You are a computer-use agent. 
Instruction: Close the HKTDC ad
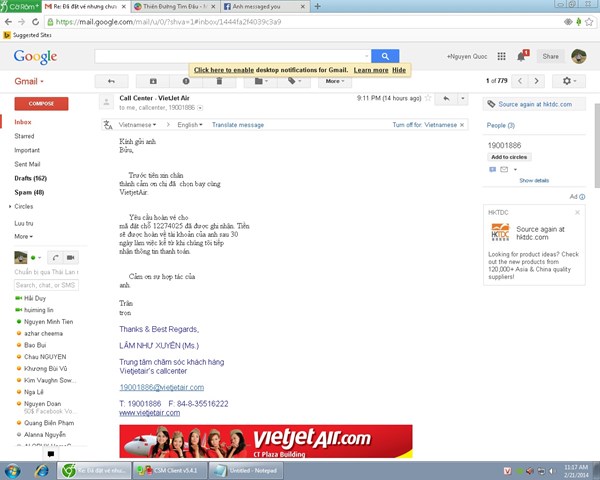click(x=577, y=212)
